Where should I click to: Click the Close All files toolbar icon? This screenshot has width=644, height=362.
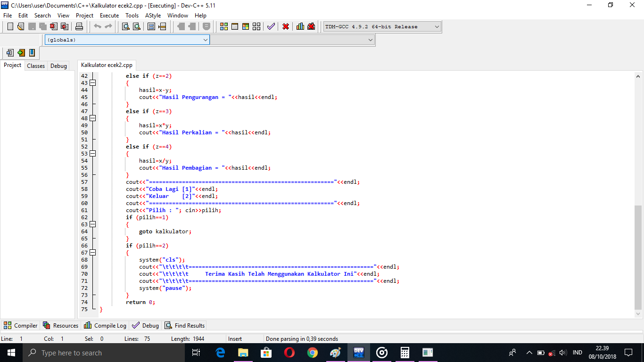[x=64, y=26]
